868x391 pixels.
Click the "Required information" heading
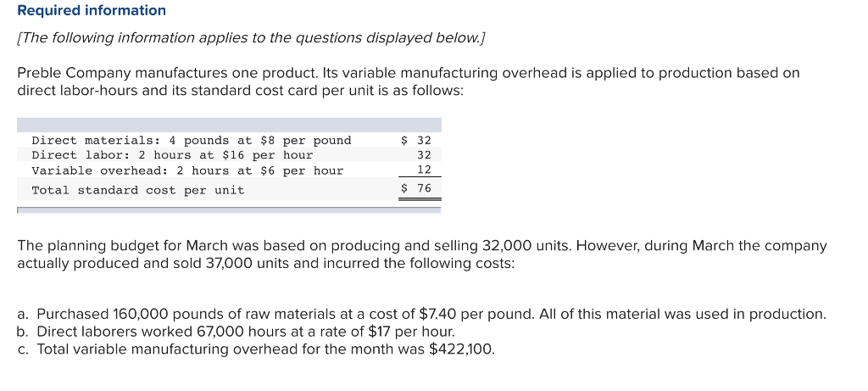(x=92, y=11)
